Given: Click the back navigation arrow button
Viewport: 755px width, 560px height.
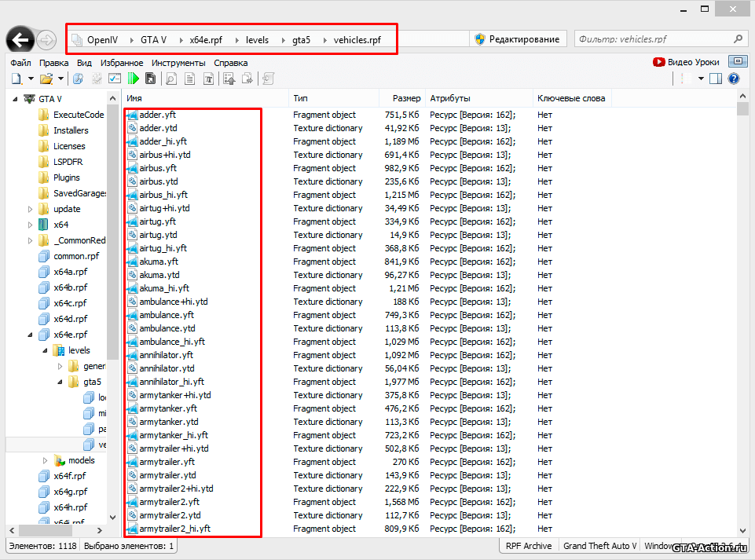Looking at the screenshot, I should point(20,39).
